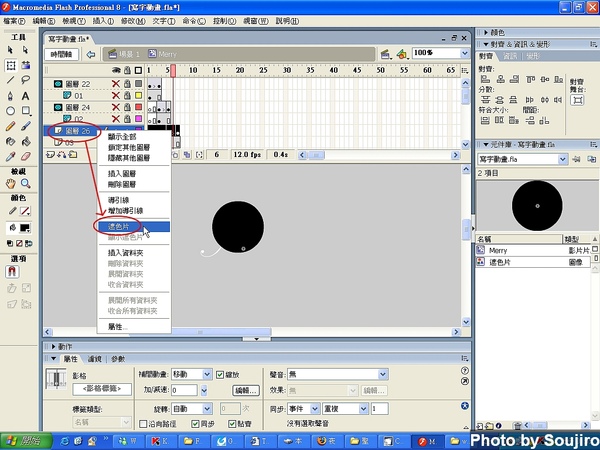Image resolution: width=600 pixels, height=450 pixels.
Task: Open the 檔案 (File) menu
Action: pyautogui.click(x=14, y=21)
